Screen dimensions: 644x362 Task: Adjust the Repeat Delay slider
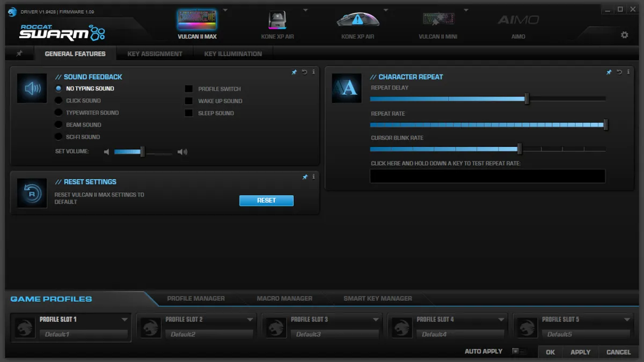(526, 99)
